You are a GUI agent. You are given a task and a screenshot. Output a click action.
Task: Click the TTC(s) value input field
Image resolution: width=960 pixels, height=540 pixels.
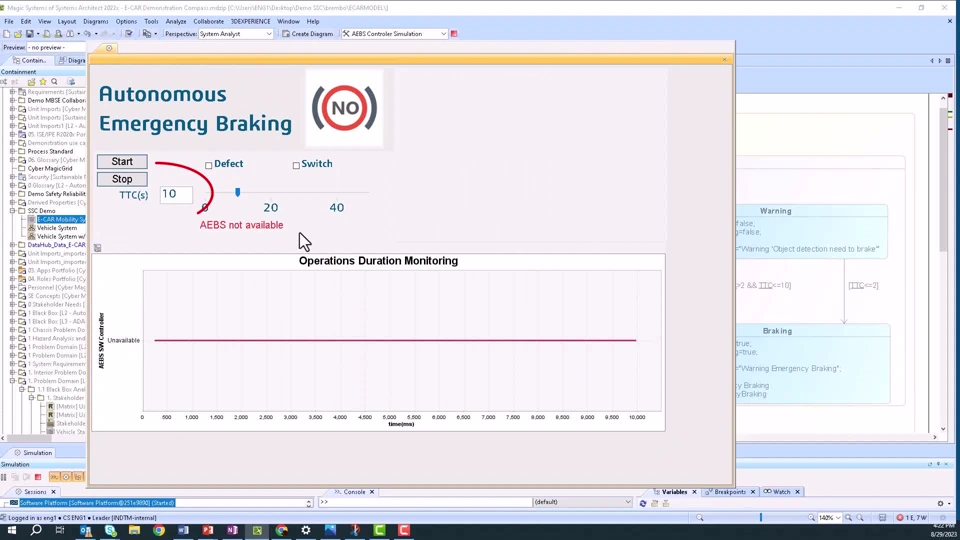[176, 194]
